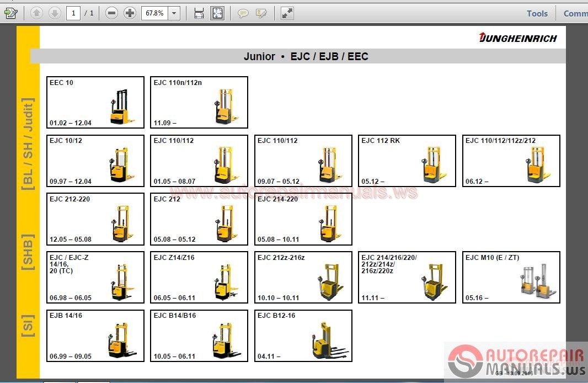Open the EJC 110n/112n model card
This screenshot has height=383, width=588.
[199, 103]
